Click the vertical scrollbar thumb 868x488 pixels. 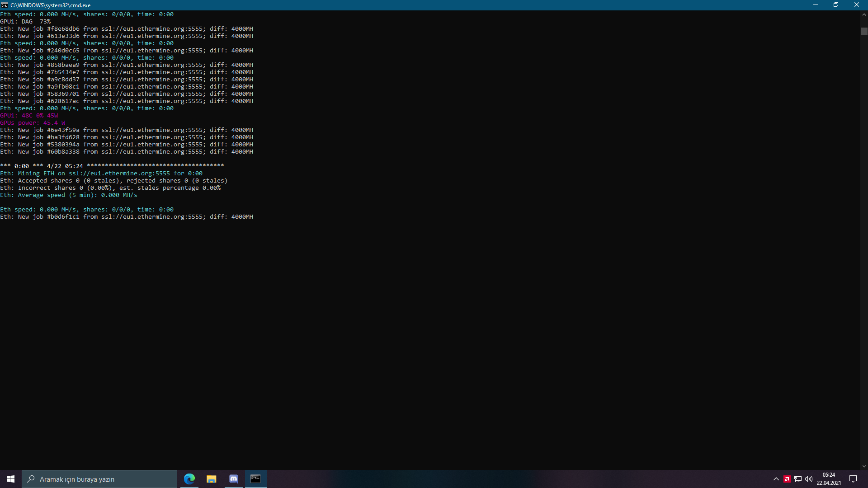tap(864, 32)
